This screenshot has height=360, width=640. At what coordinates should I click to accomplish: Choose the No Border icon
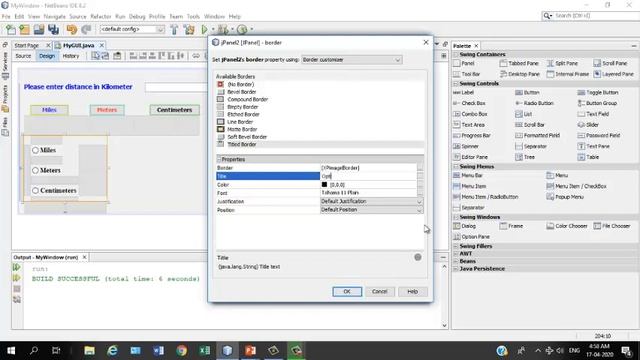(x=220, y=84)
